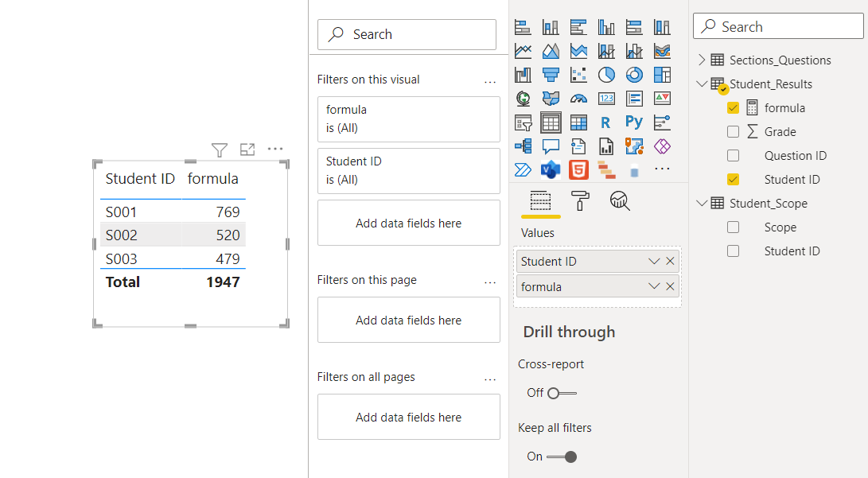Open more options for Filters on this page

coord(490,282)
